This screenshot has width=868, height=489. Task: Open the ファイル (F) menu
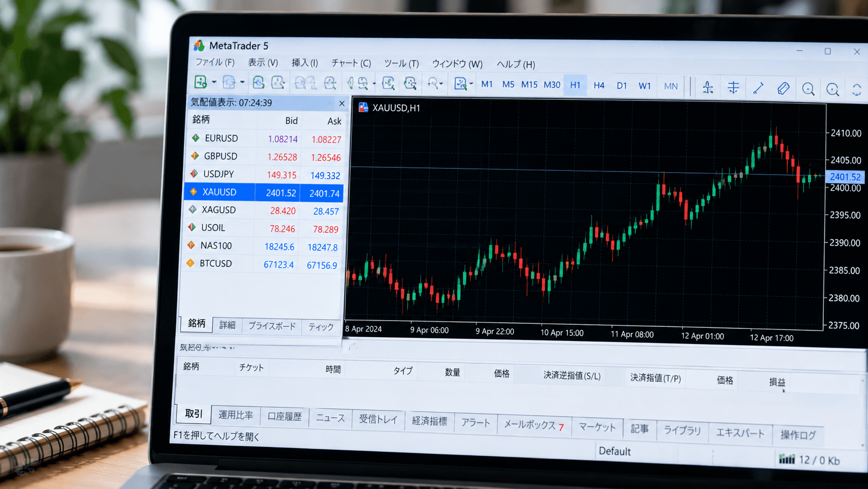[215, 62]
